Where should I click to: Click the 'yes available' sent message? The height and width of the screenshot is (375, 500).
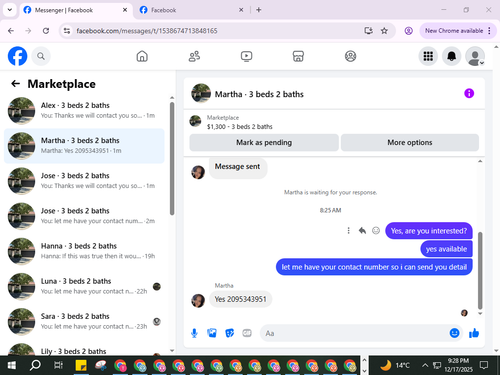pos(446,249)
